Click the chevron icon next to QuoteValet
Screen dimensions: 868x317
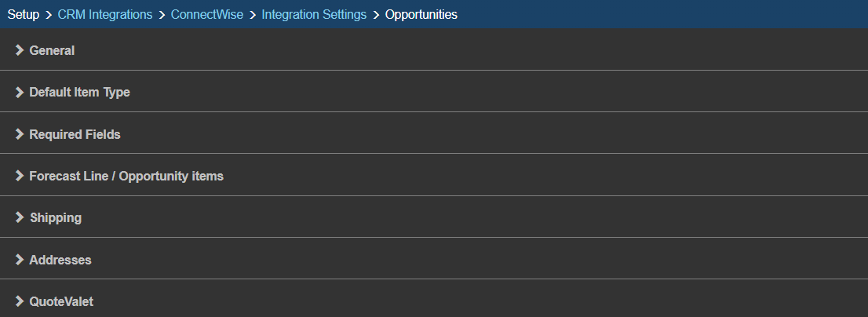(19, 301)
